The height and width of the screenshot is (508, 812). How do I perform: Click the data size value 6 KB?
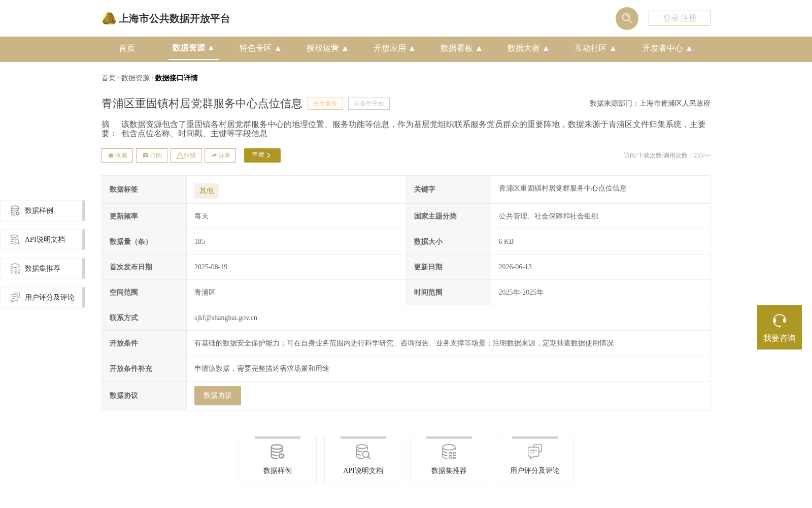506,242
